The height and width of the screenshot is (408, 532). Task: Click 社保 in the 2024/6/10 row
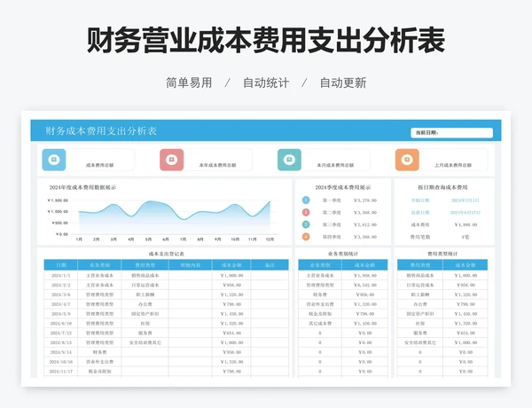[x=145, y=323]
